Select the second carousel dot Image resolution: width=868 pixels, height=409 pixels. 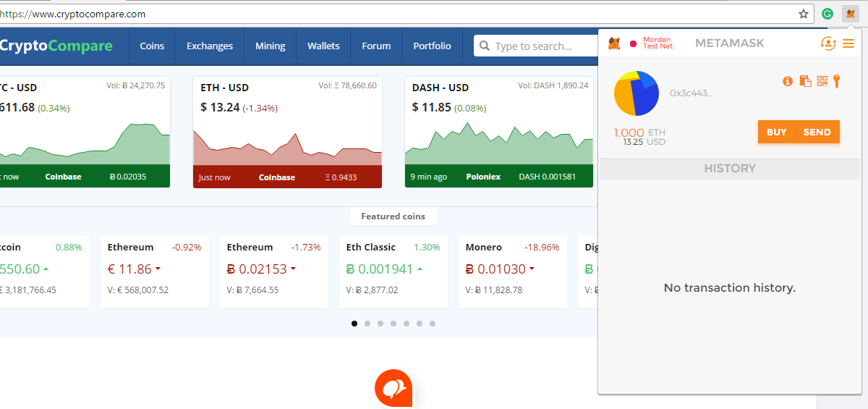click(x=367, y=324)
